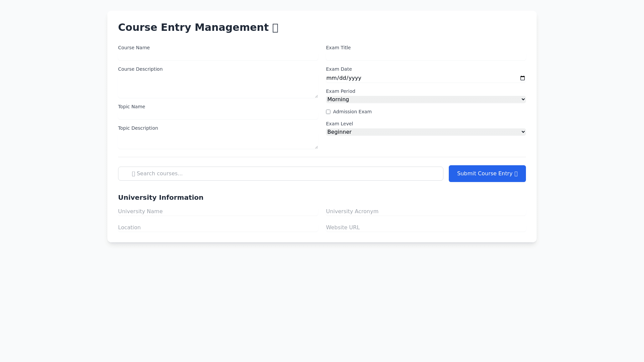Click the Topic Name input field
Viewport: 644px width, 362px height.
[218, 115]
